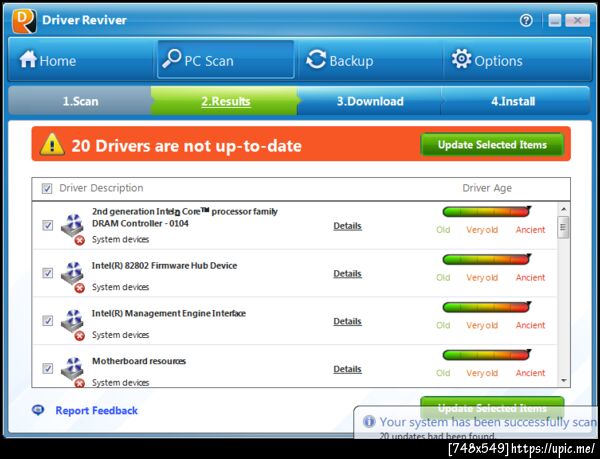Image resolution: width=600 pixels, height=459 pixels.
Task: Uncheck the Management Engine Interface checkbox
Action: [x=47, y=321]
